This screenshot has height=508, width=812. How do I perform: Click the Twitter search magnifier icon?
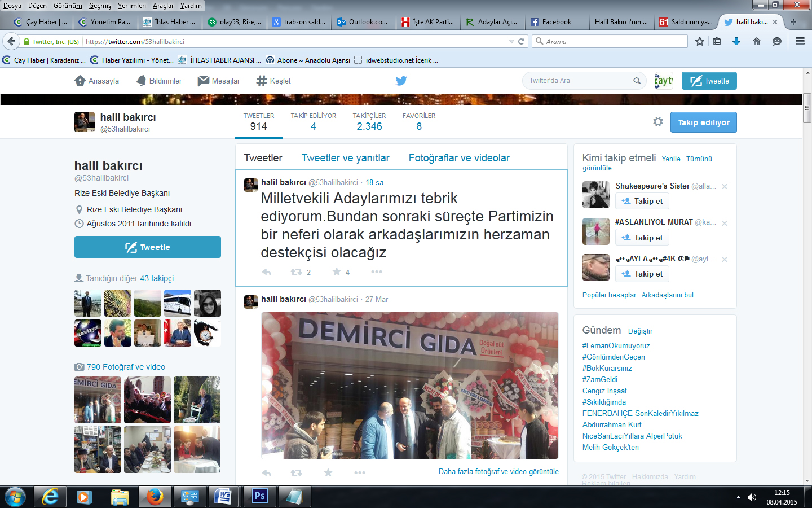click(637, 81)
